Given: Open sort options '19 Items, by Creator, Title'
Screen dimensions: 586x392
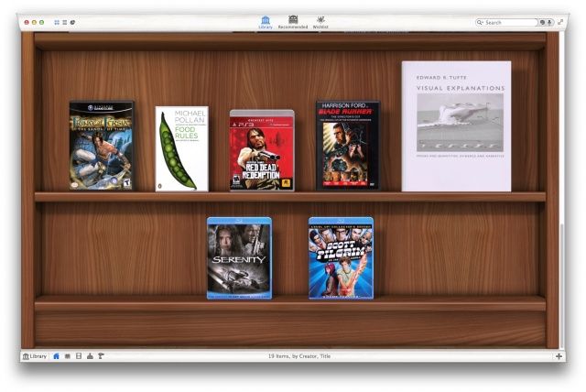Looking at the screenshot, I should (298, 355).
